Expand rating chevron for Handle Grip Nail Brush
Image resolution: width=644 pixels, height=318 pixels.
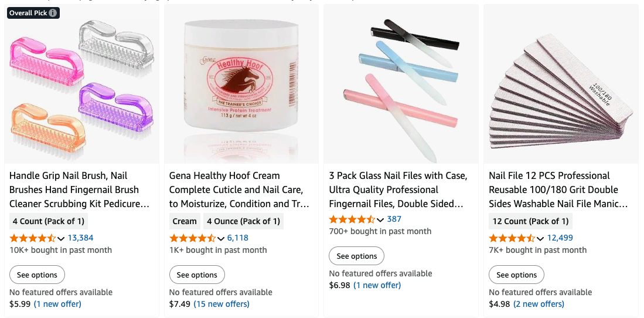[x=61, y=239]
